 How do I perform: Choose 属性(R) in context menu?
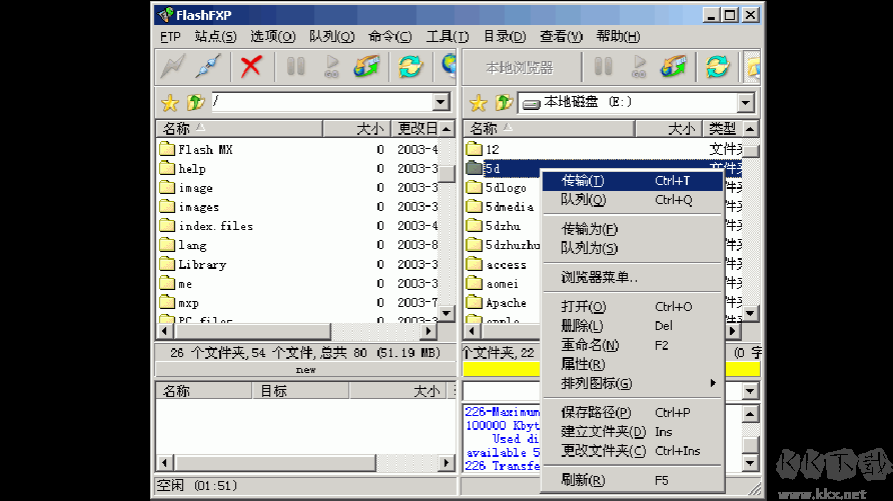coord(632,364)
